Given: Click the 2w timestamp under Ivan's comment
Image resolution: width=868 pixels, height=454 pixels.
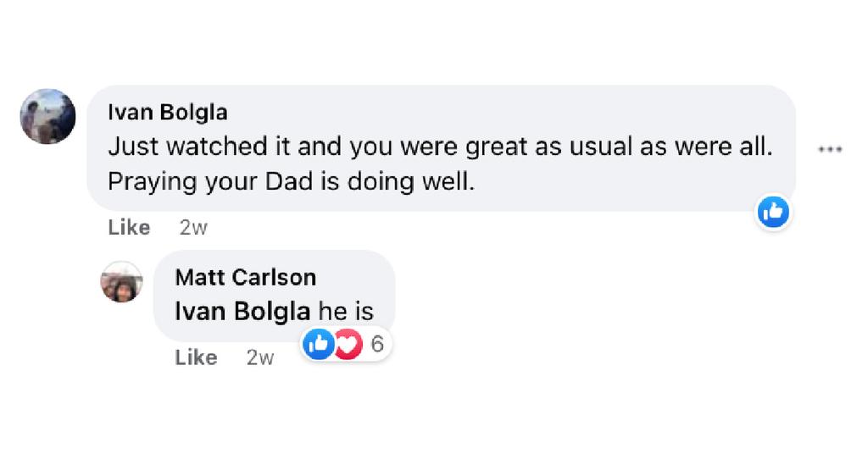Looking at the screenshot, I should 193,227.
